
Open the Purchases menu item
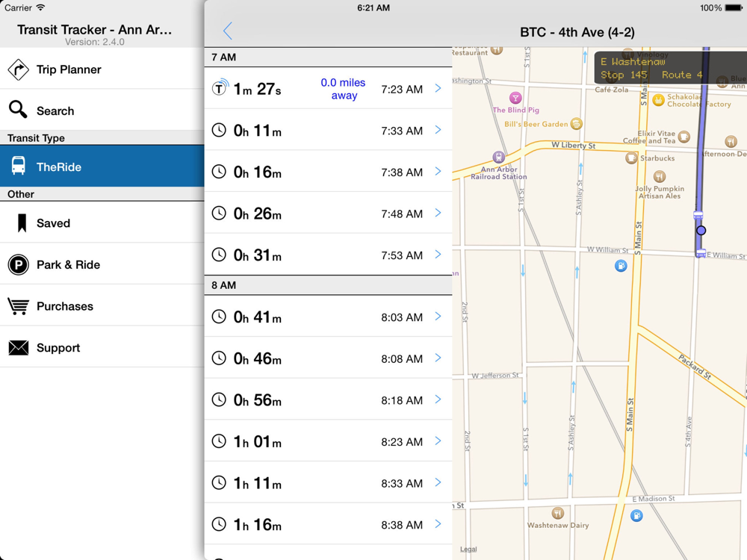(x=102, y=305)
